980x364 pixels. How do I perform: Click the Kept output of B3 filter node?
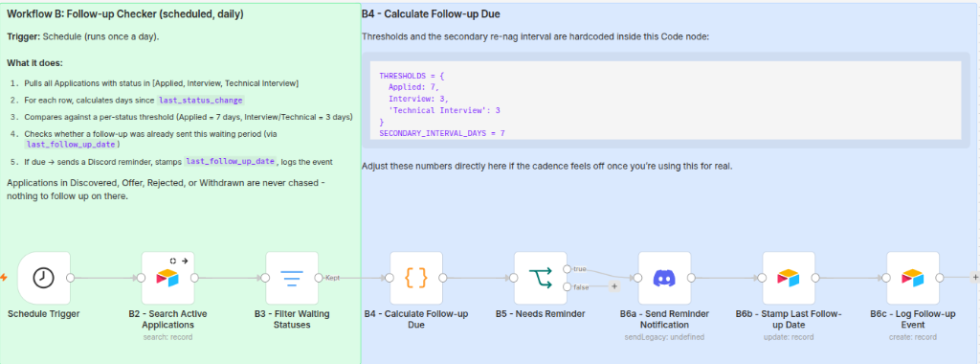[319, 278]
